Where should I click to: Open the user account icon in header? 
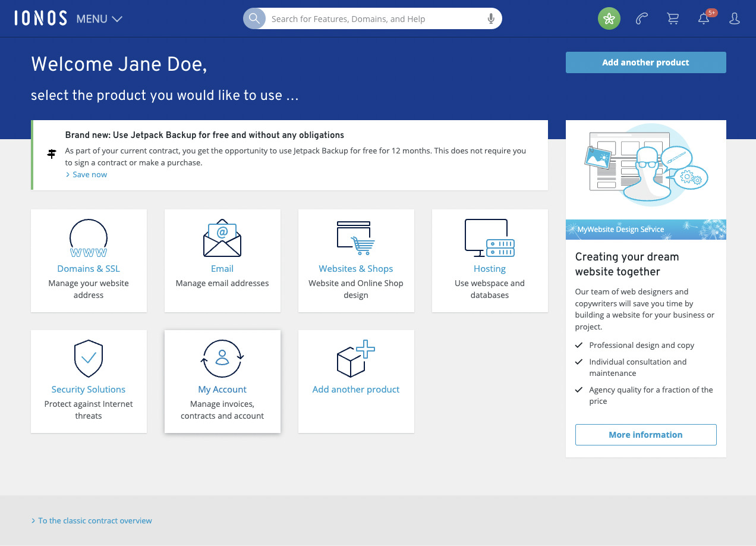pos(735,18)
